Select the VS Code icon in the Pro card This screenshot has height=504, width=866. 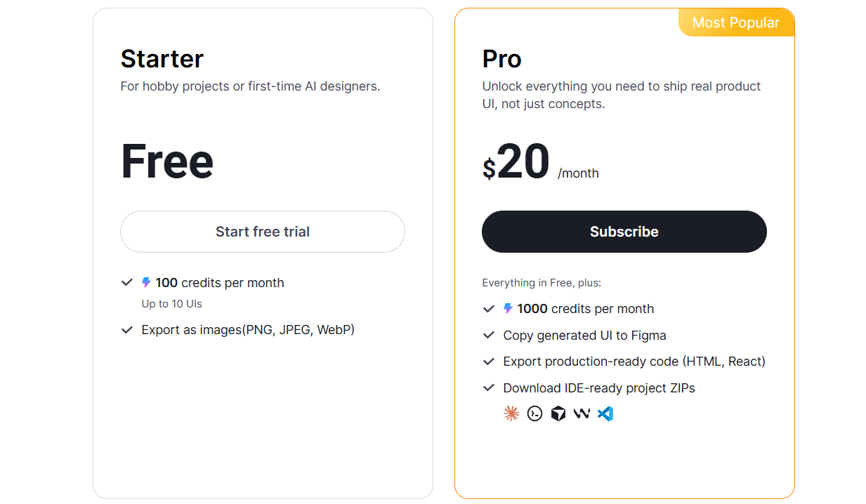pyautogui.click(x=605, y=413)
